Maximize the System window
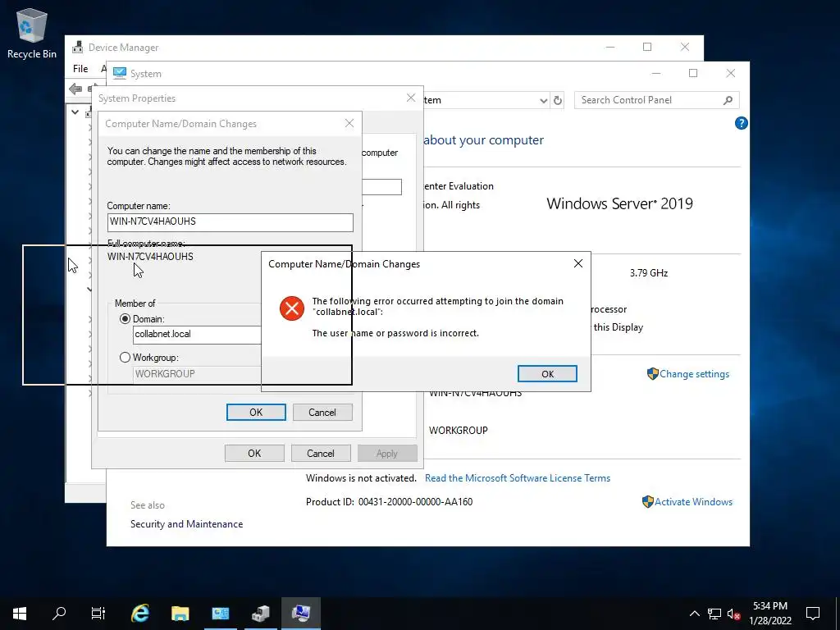Viewport: 840px width, 630px height. 693,73
